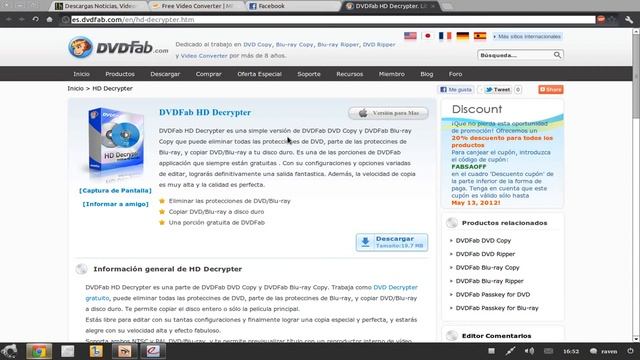The image size is (640, 360).
Task: Select the Germany flag language icon
Action: point(462,36)
